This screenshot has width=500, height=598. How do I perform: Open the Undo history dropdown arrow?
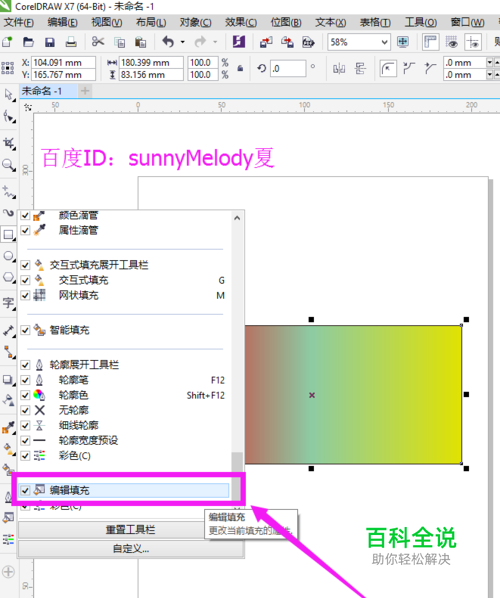[x=183, y=42]
